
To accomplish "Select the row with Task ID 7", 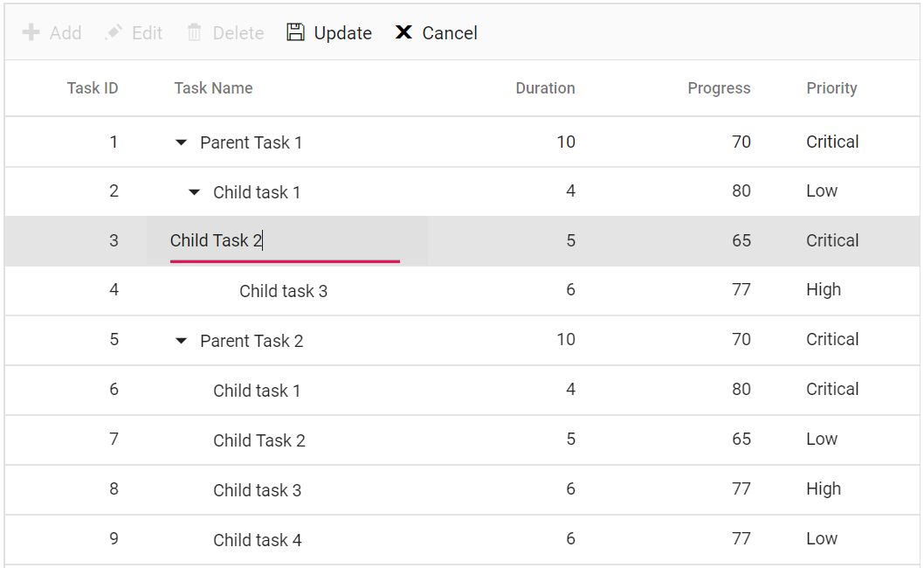I will pyautogui.click(x=259, y=440).
